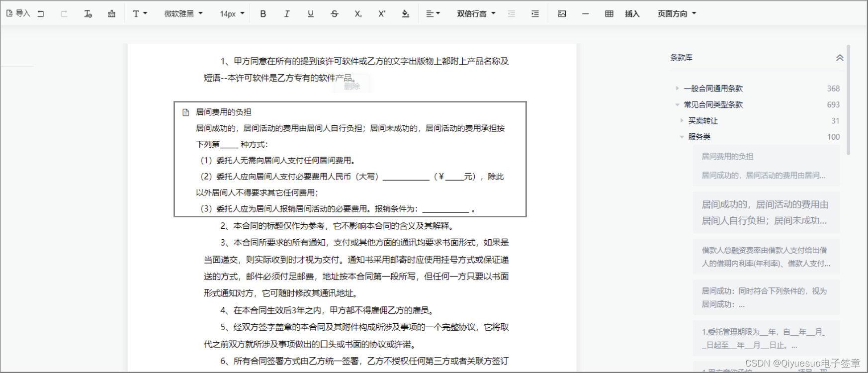
Task: Click paragraph 3、本合同所要求的所有通知
Action: click(x=356, y=268)
